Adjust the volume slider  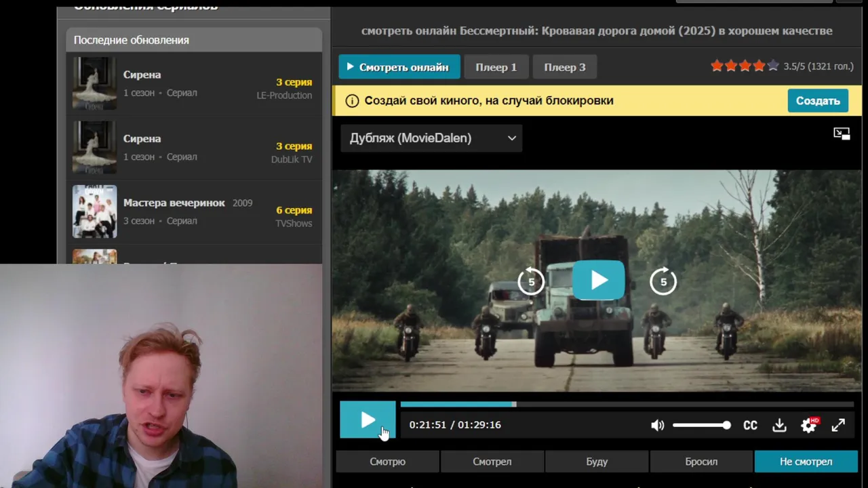tap(702, 426)
